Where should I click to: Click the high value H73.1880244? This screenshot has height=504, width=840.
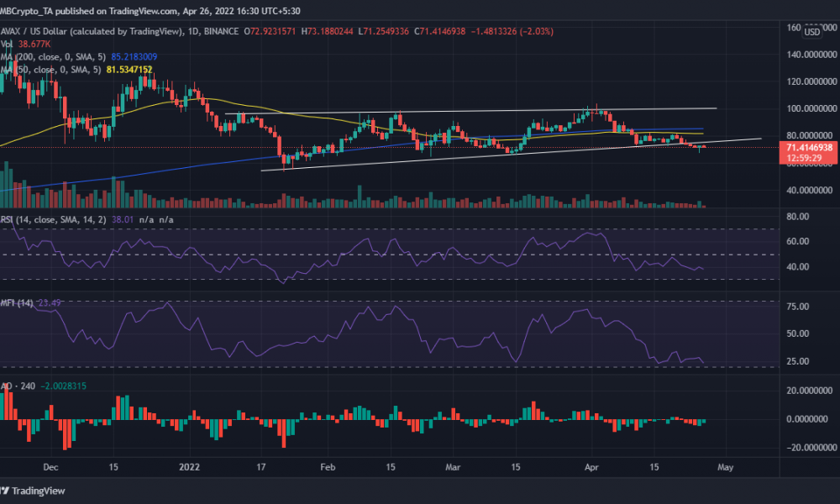point(328,32)
